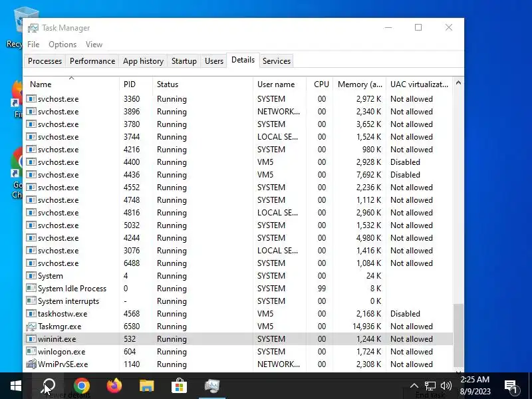Open the Options menu
532x399 pixels.
coord(63,45)
